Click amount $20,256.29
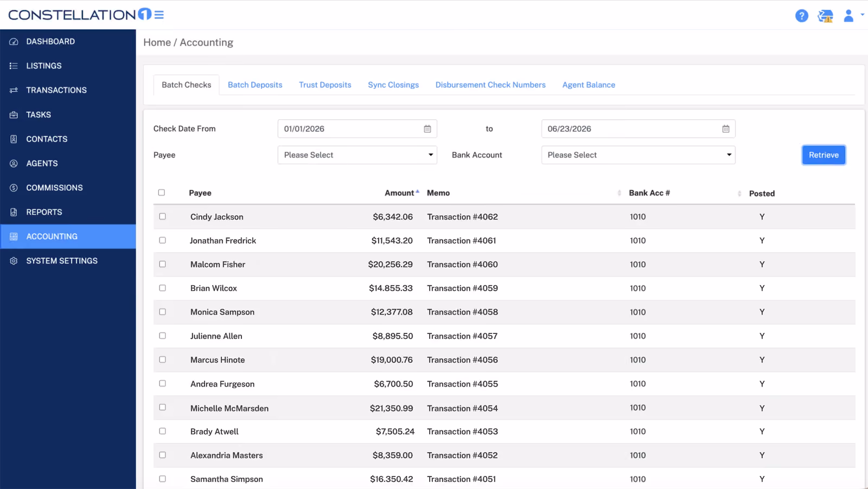This screenshot has height=489, width=868. [x=390, y=265]
